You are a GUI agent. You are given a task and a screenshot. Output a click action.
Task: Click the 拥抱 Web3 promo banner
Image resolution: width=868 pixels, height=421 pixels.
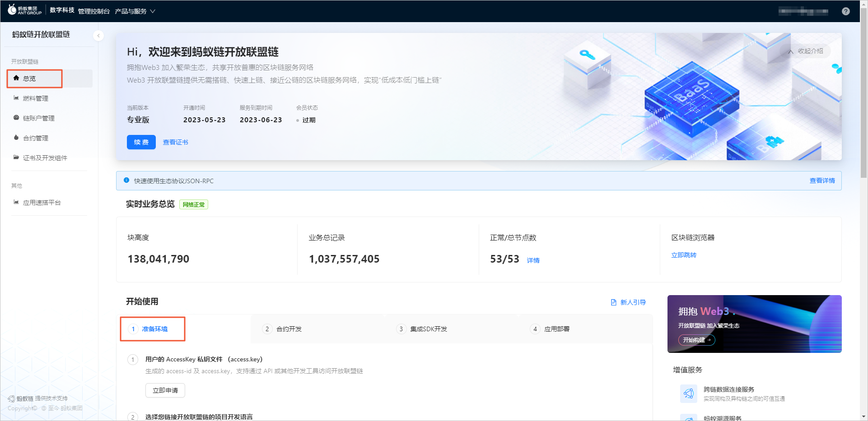pos(755,324)
